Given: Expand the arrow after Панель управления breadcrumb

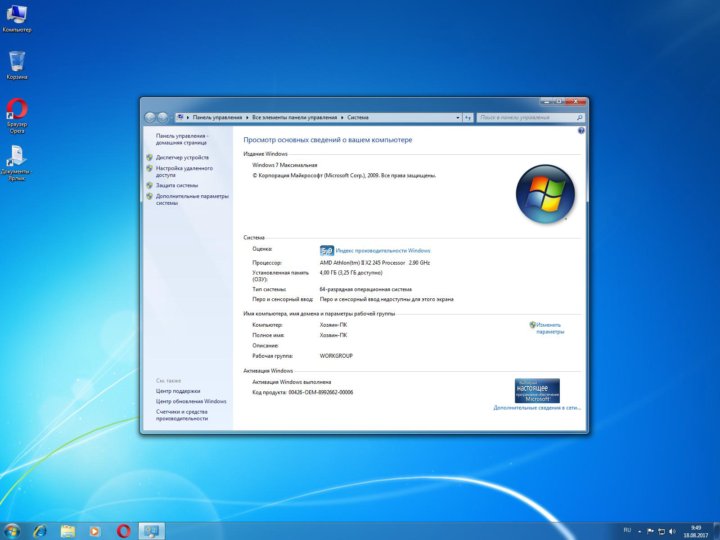Looking at the screenshot, I should 247,118.
